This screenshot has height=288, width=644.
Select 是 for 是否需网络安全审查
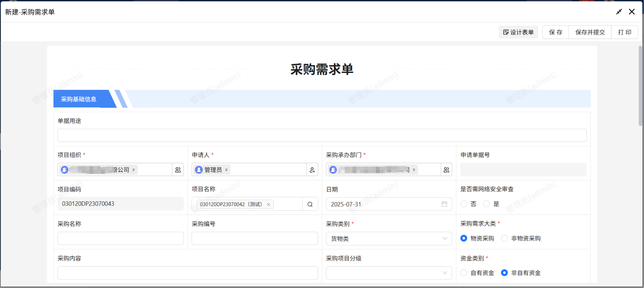click(x=486, y=204)
